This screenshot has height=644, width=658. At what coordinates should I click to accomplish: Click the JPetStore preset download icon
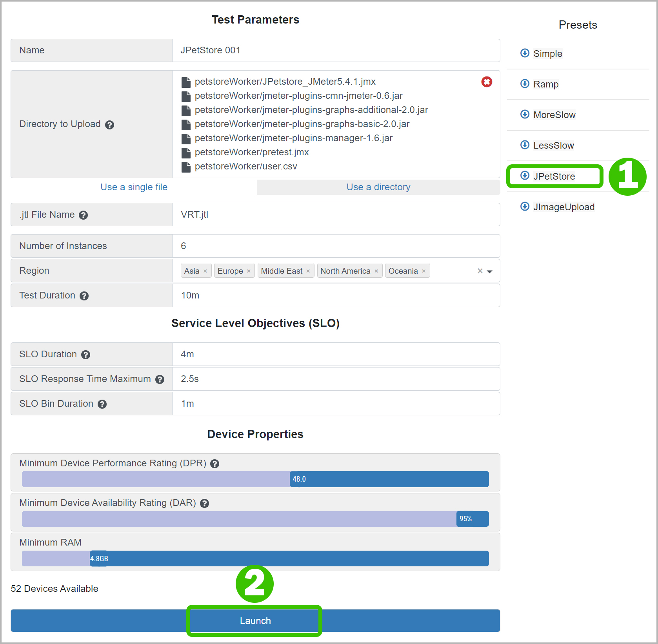[525, 175]
